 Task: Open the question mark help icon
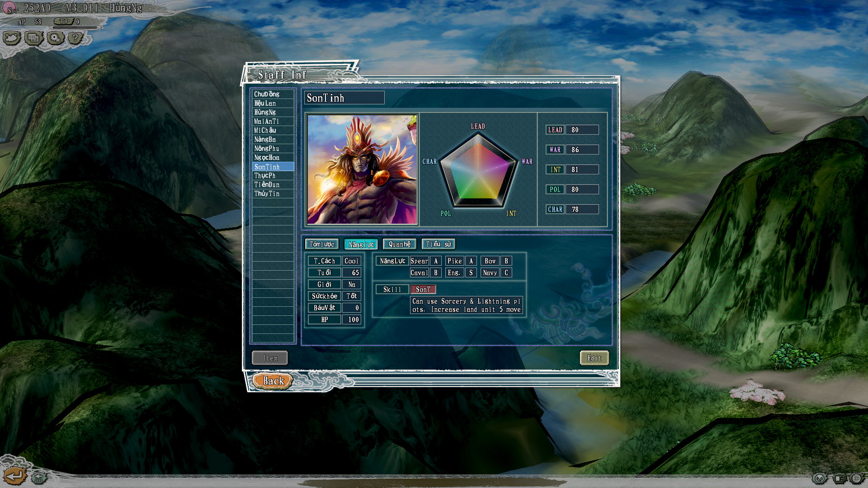(75, 38)
